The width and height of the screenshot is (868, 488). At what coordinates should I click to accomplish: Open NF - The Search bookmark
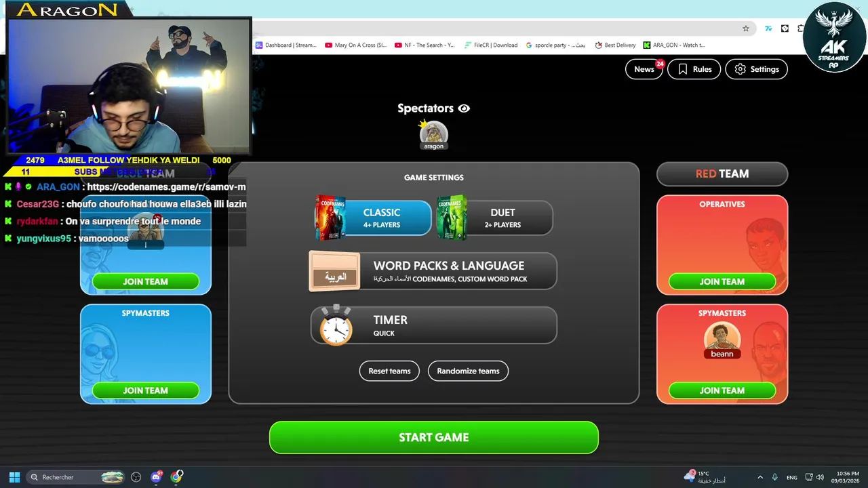[x=425, y=45]
